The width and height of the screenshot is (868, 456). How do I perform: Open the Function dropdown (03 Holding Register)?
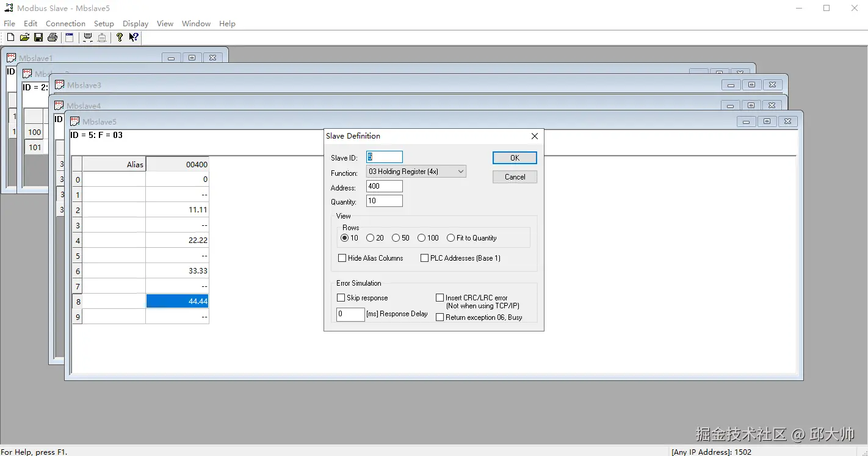[x=416, y=172]
